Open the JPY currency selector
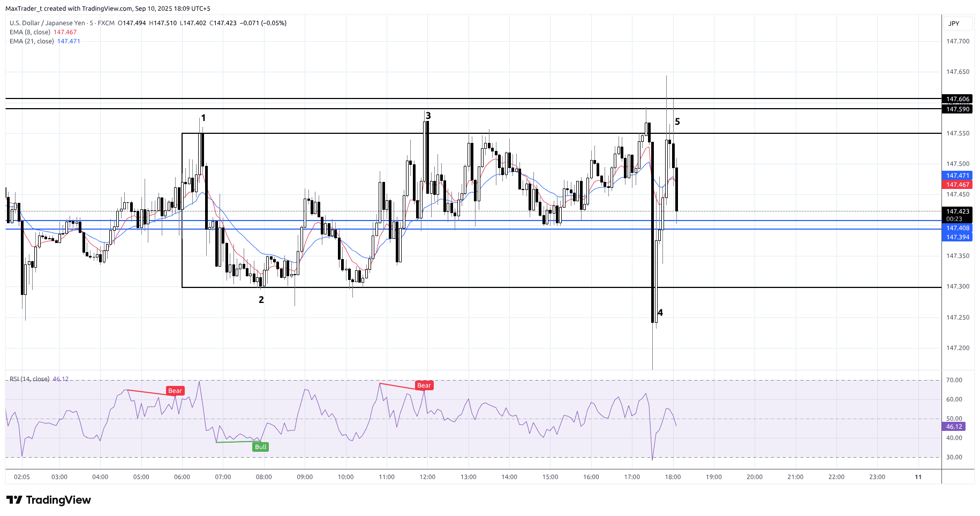This screenshot has width=980, height=516. point(954,24)
